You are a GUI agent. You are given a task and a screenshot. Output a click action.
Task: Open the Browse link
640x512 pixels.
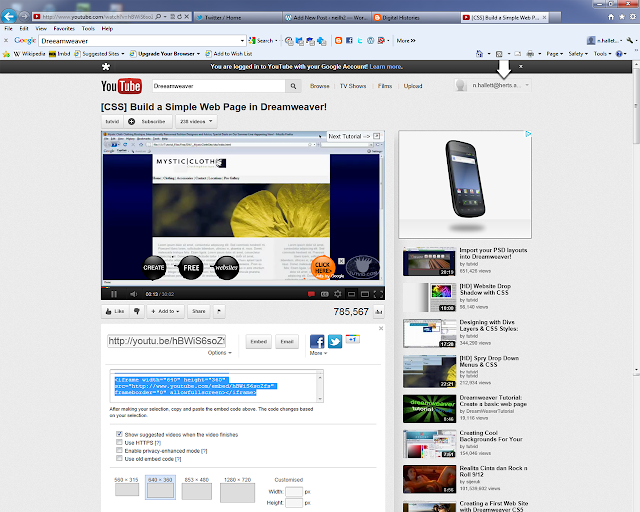[x=320, y=86]
